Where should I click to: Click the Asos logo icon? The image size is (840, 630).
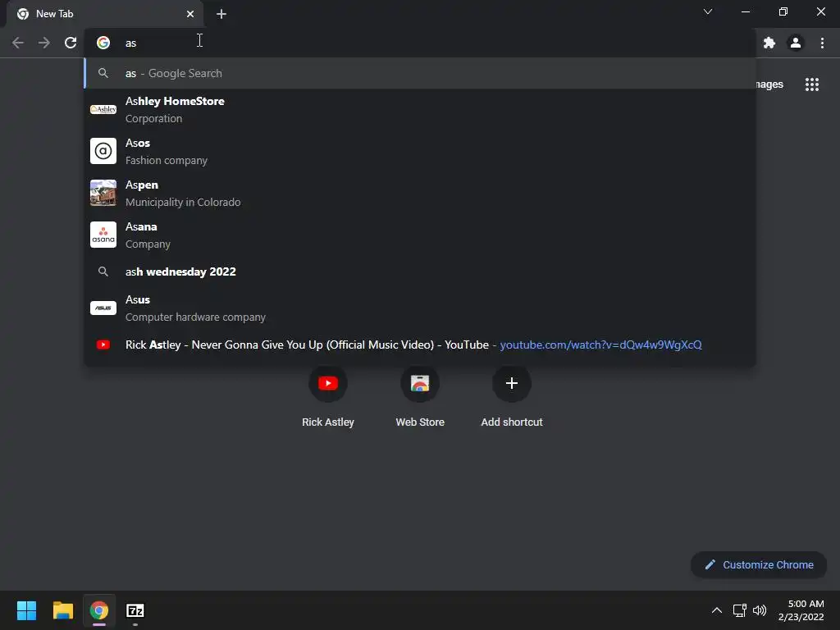103,151
